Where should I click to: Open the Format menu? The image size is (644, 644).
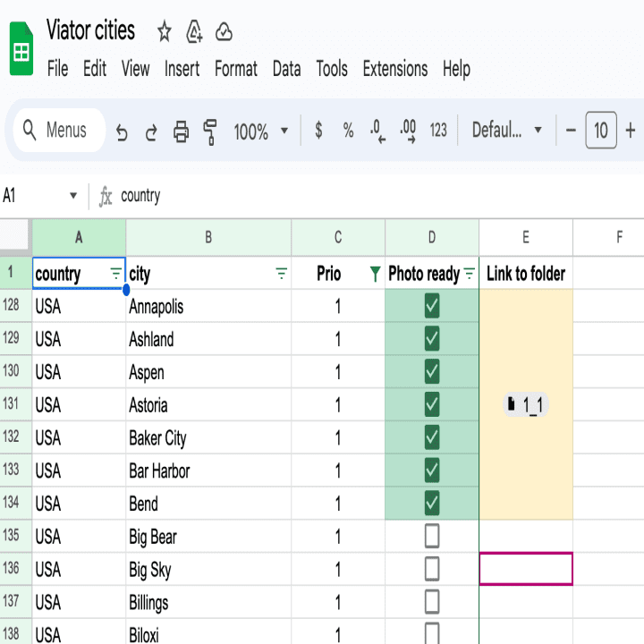click(236, 68)
